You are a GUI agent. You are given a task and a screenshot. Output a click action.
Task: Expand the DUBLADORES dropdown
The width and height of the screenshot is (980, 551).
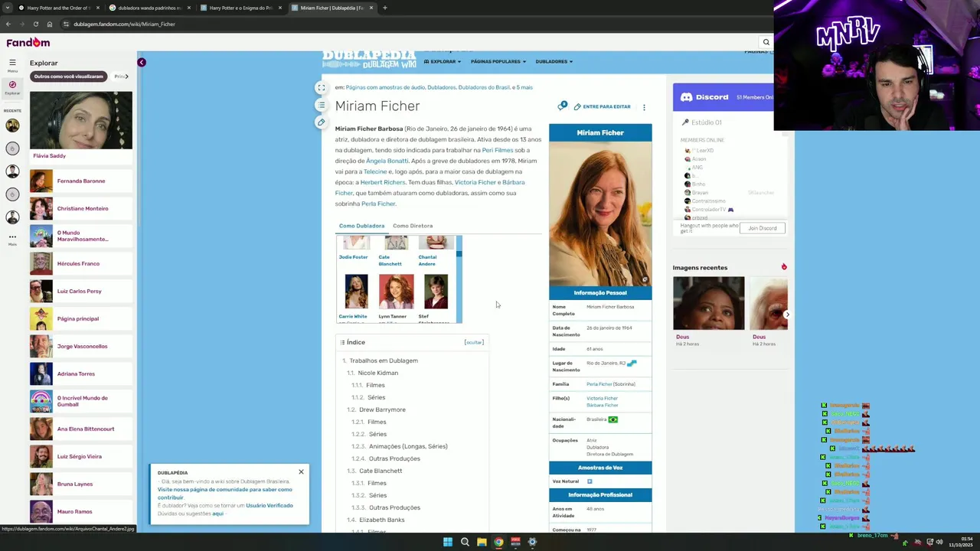point(554,61)
